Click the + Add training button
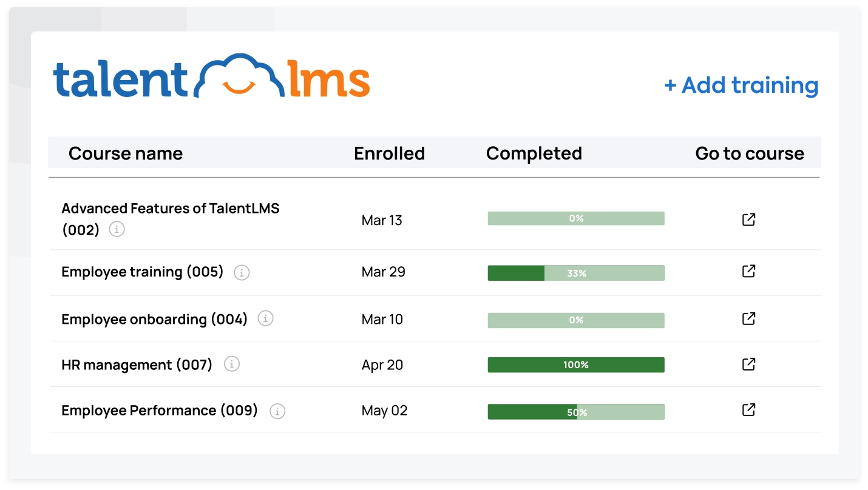Viewport: 868px width, 490px height. pos(741,86)
